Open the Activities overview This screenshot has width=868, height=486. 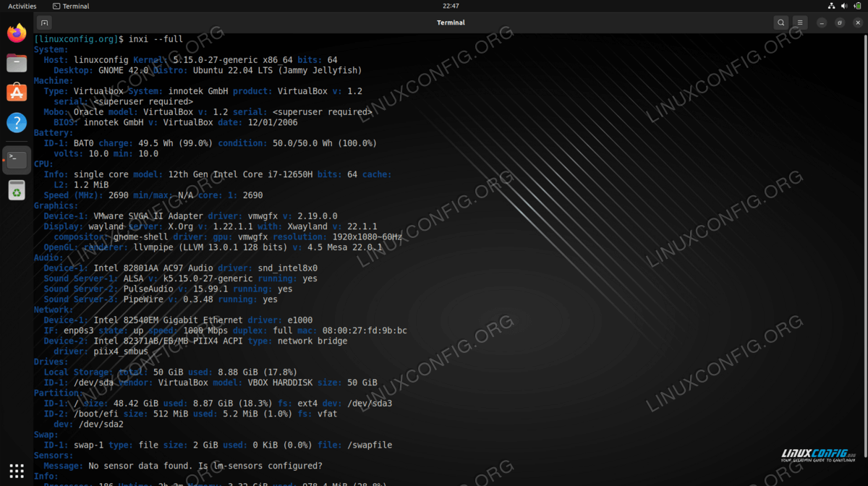22,6
